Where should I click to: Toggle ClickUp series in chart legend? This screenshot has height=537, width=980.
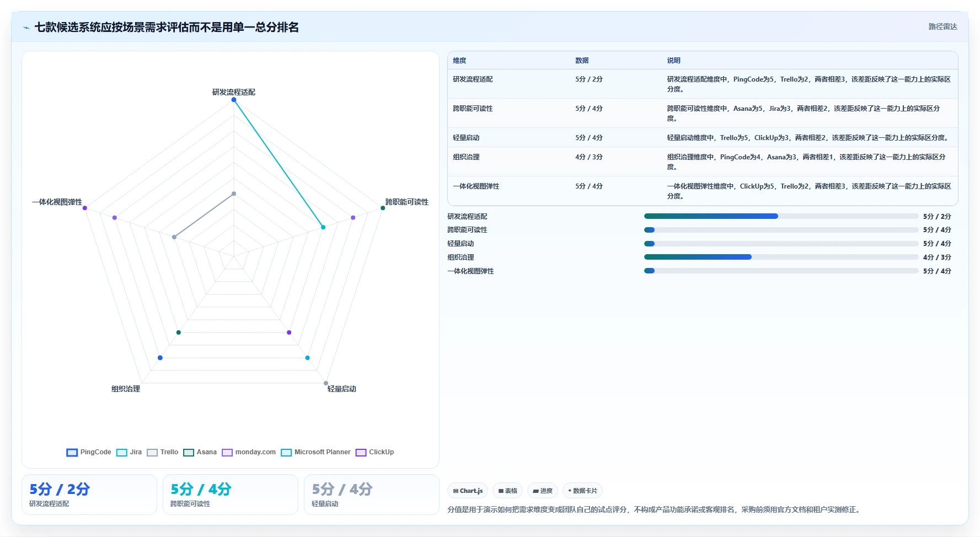[x=375, y=452]
